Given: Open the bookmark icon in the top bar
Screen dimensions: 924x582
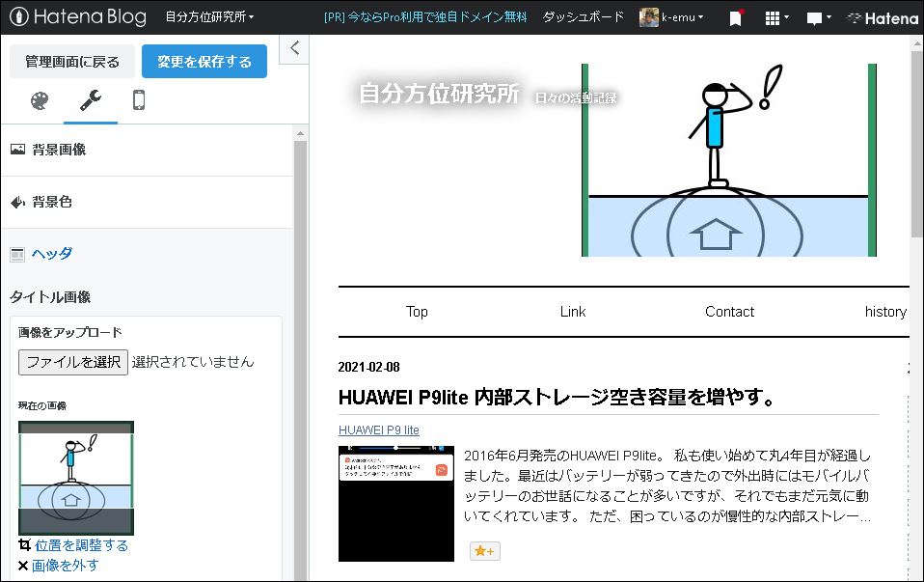Looking at the screenshot, I should tap(735, 18).
